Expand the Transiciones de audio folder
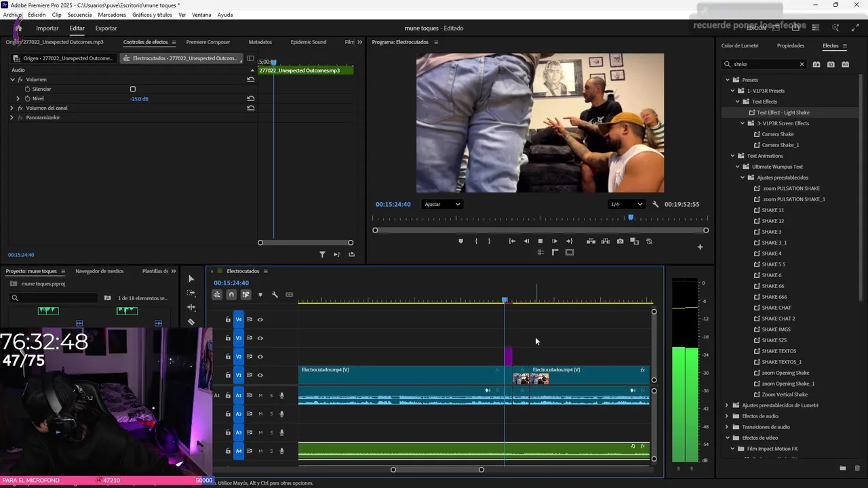The width and height of the screenshot is (868, 488). coord(727,427)
